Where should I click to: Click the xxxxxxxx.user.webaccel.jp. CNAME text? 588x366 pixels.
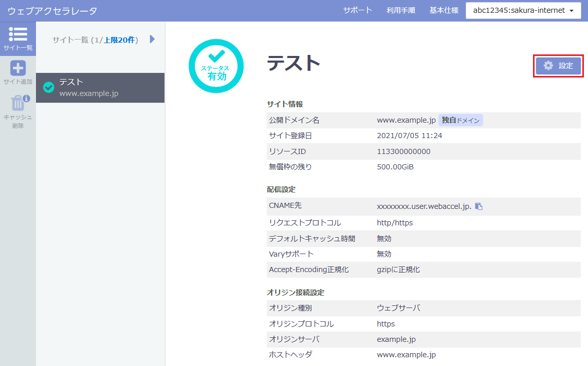(424, 207)
